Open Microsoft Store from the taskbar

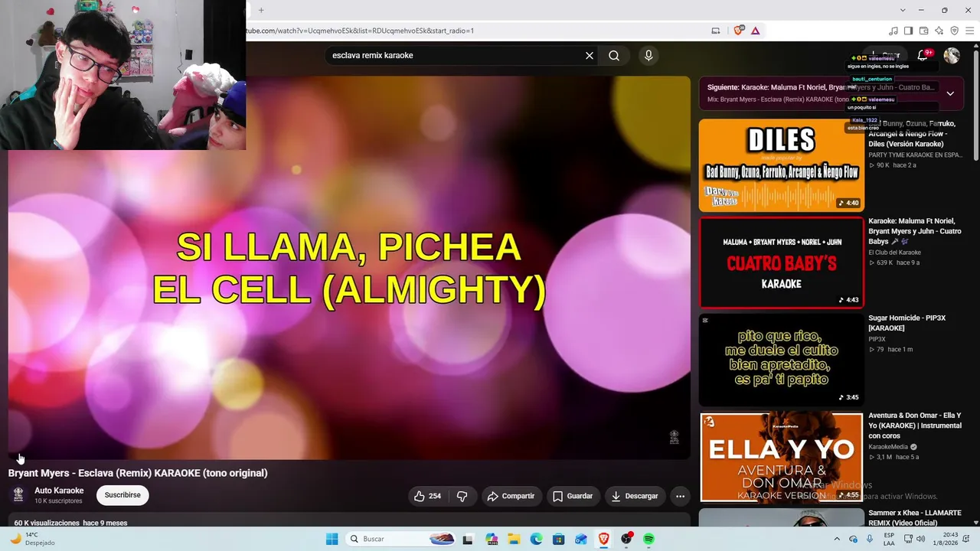pyautogui.click(x=559, y=539)
